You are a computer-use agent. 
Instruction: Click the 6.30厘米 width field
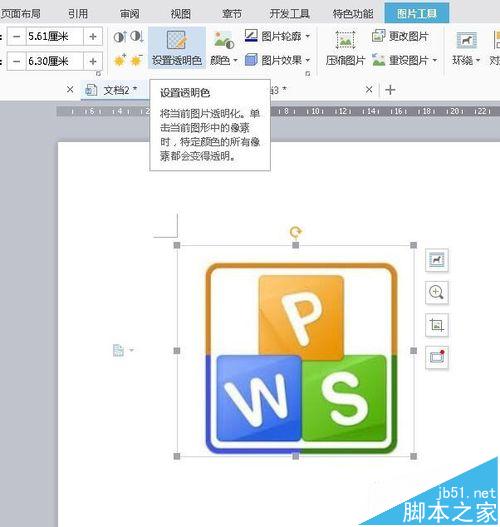tap(54, 61)
